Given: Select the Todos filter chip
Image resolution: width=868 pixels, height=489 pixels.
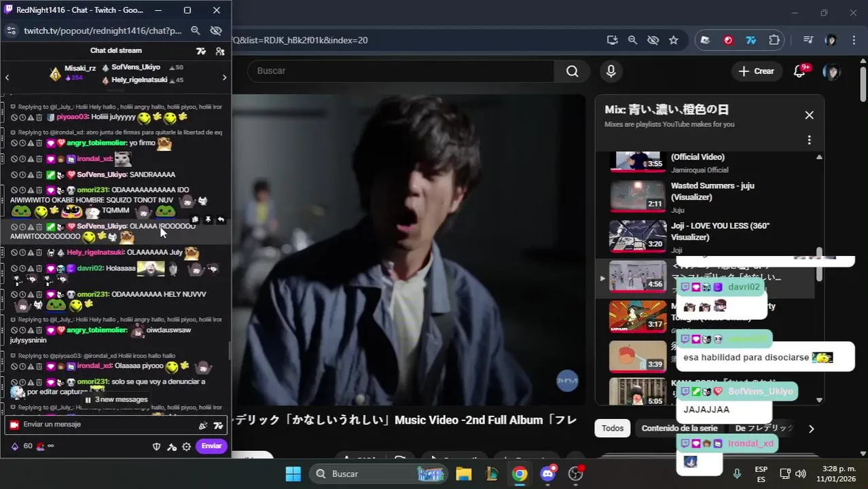Looking at the screenshot, I should click(x=612, y=428).
